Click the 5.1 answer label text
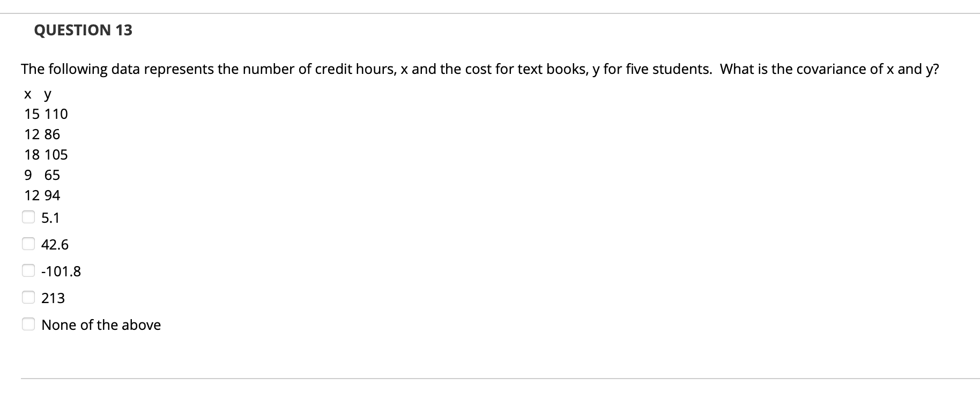Viewport: 980px width, 400px height. click(50, 218)
